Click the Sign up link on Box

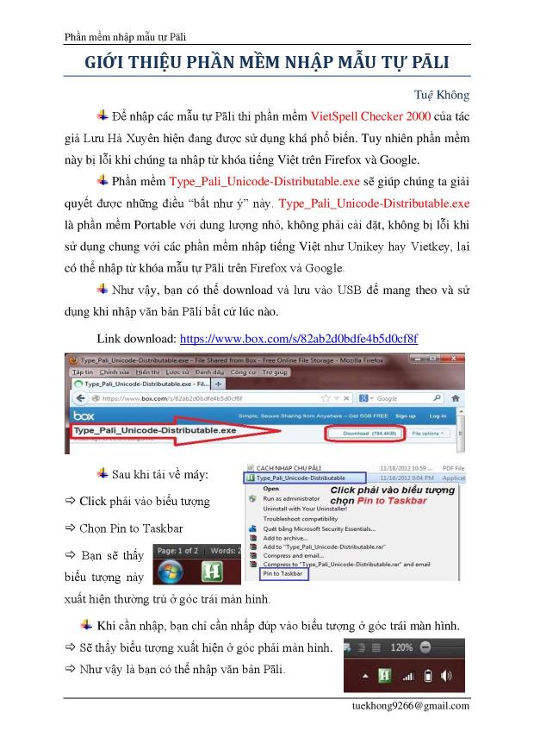405,415
